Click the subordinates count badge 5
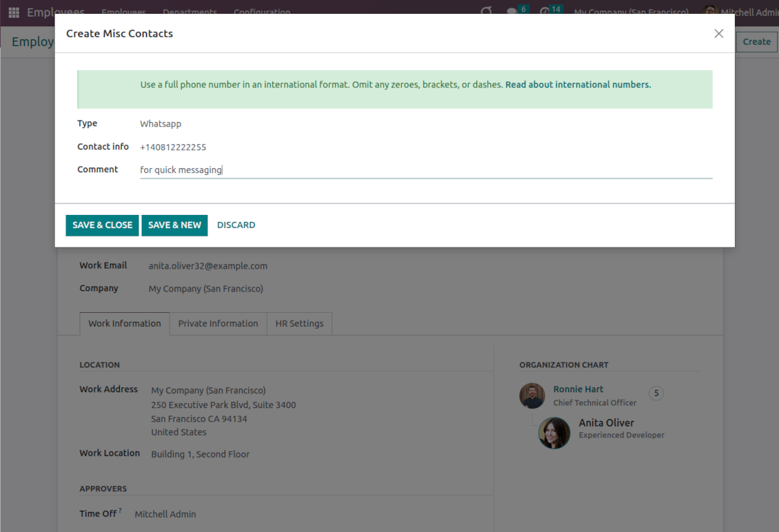 656,393
